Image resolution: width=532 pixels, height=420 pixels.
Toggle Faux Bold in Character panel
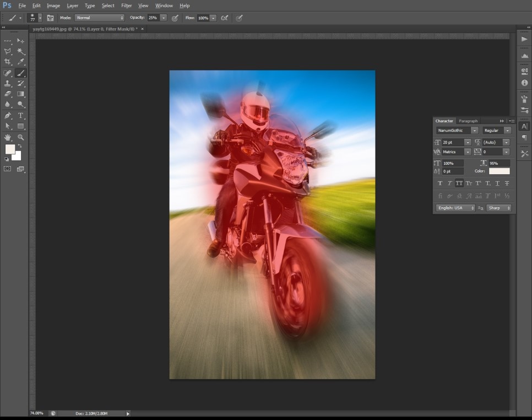tap(439, 183)
